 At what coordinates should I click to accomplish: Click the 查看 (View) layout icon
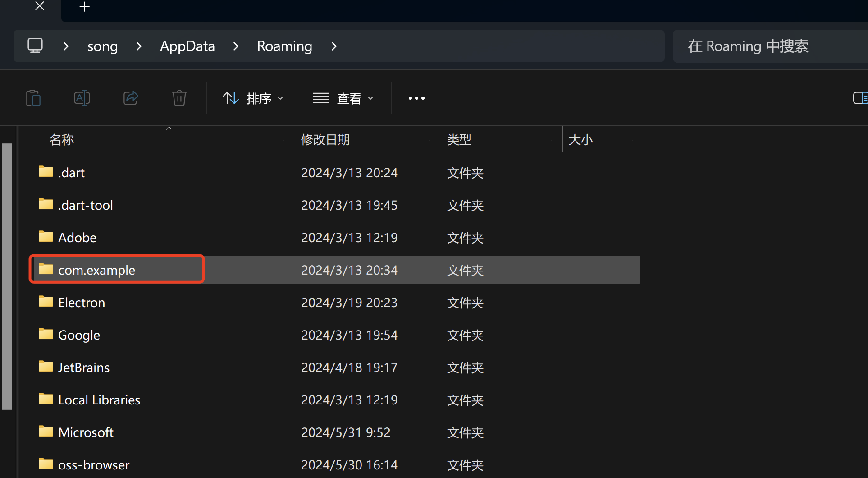click(x=320, y=98)
